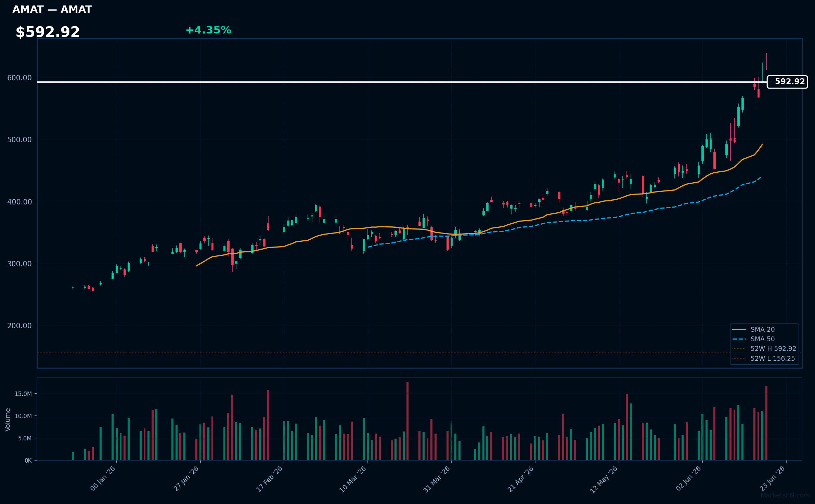Viewport: 815px width, 504px height.
Task: Click the last red volume bar on the right
Action: pos(766,423)
